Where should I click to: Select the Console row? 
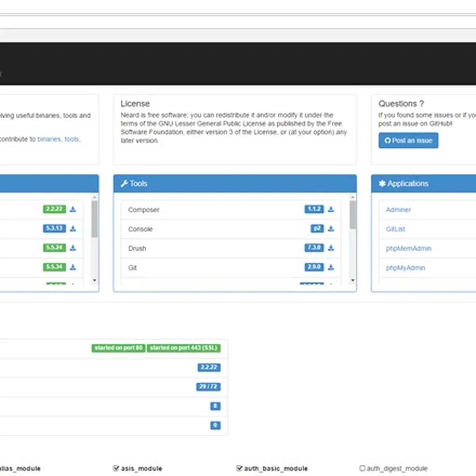(231, 229)
